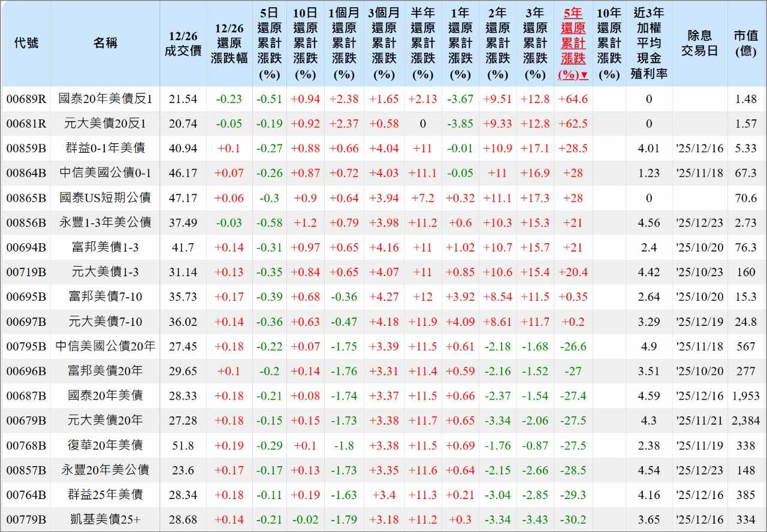Image resolution: width=767 pixels, height=532 pixels.
Task: Click stock code 00764B
Action: click(x=26, y=495)
